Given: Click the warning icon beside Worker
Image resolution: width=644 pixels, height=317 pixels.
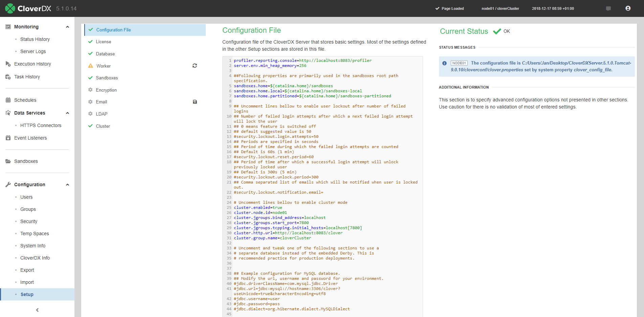Looking at the screenshot, I should click(91, 66).
